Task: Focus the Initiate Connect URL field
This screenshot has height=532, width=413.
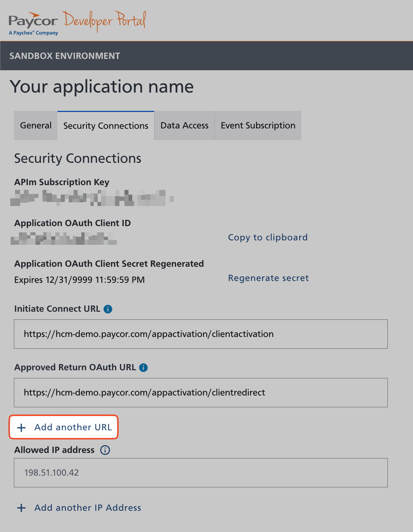Action: [201, 334]
